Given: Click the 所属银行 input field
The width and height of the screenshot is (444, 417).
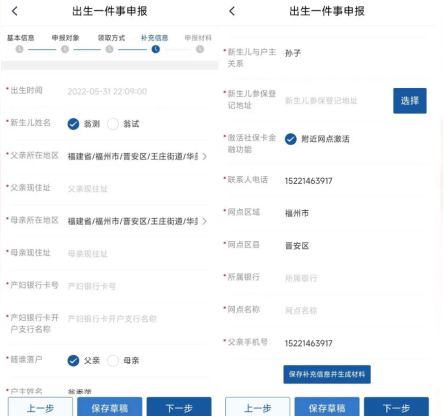Looking at the screenshot, I should pos(355,278).
